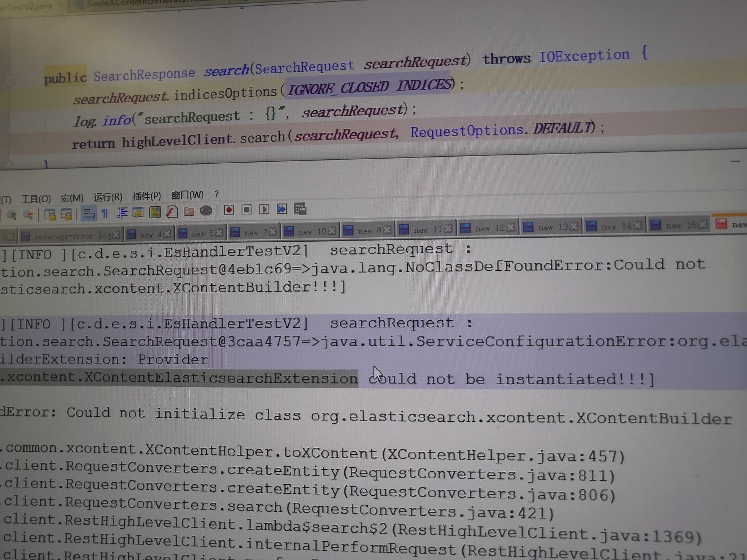Click the macro Playback button
Screen dimensions: 747x560
click(264, 209)
